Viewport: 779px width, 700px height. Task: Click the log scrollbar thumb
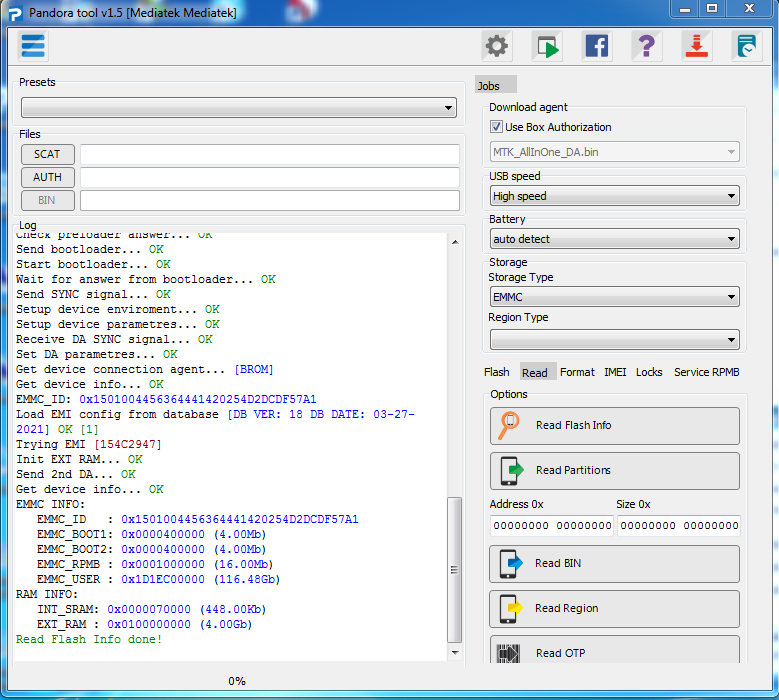click(455, 570)
